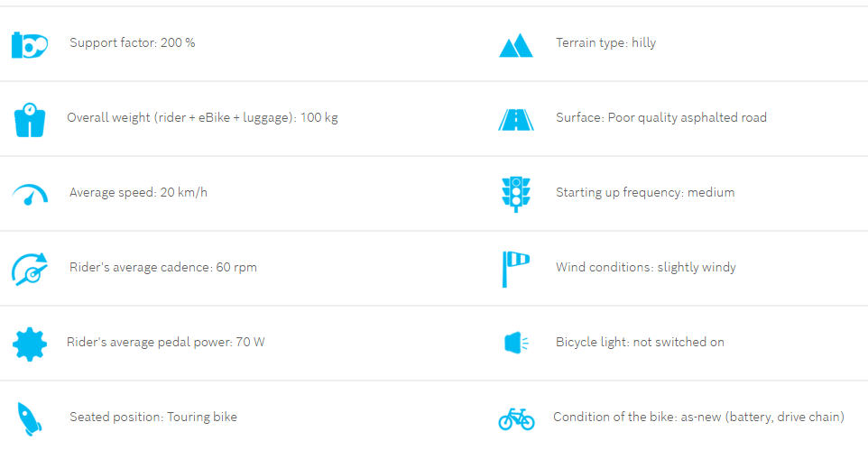Select the average speed speedometer icon
Image resolution: width=868 pixels, height=459 pixels.
pyautogui.click(x=30, y=195)
